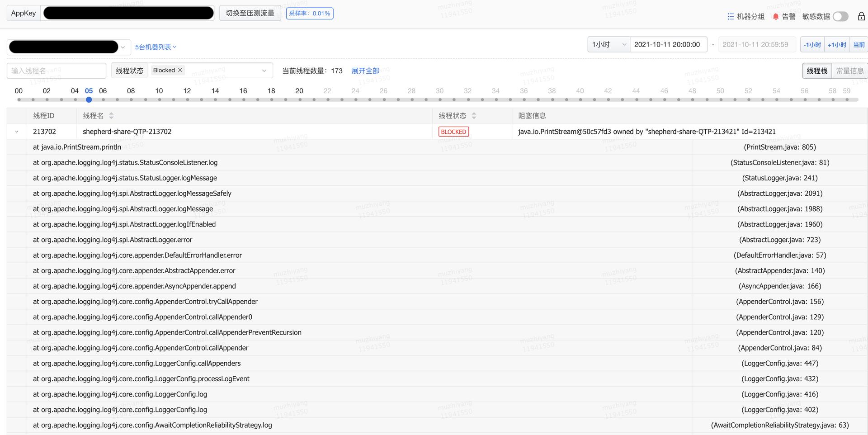Click the lock icon at top right
This screenshot has height=435, width=868.
[x=861, y=16]
